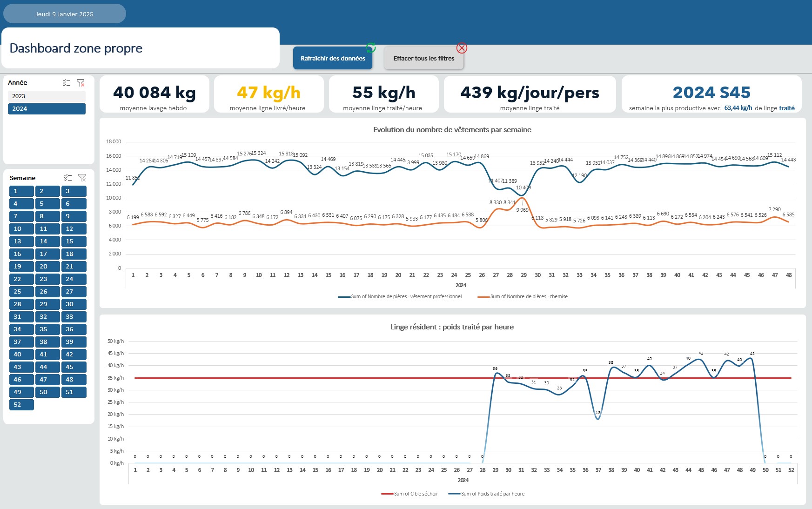Screen dimensions: 812x509
Task: Click the red circled X icon above Effacer filtres
Action: click(461, 48)
